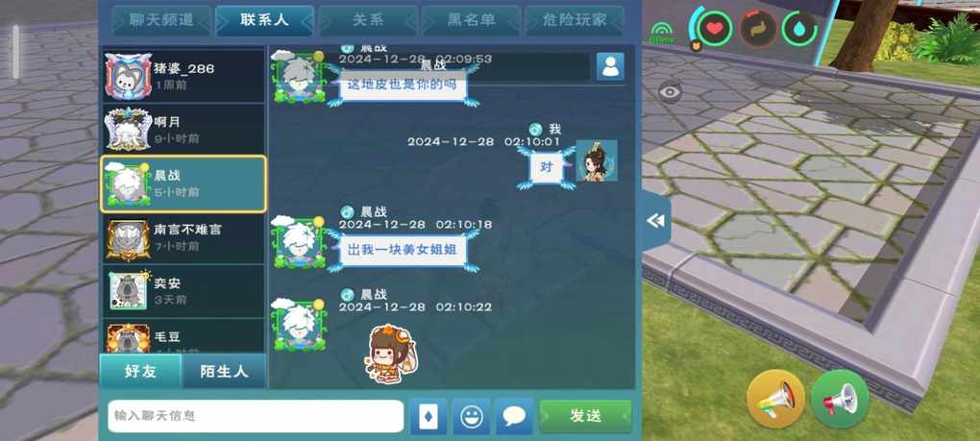The width and height of the screenshot is (980, 441).
Task: Open the speech bubble quick phrases
Action: pyautogui.click(x=514, y=416)
